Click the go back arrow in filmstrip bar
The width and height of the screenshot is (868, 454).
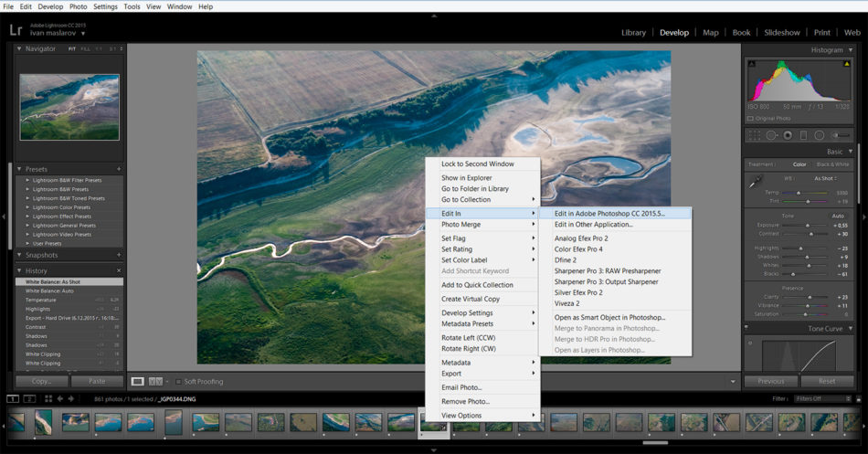[60, 398]
